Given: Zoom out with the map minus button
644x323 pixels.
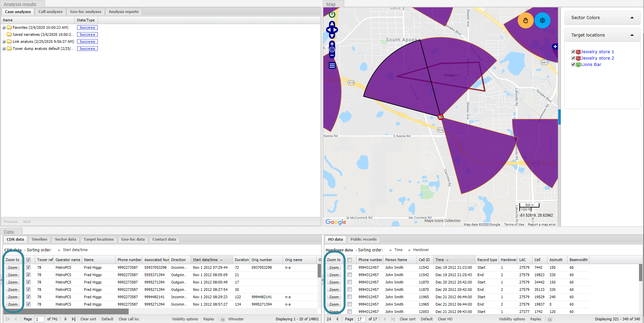Looking at the screenshot, I should [x=332, y=56].
